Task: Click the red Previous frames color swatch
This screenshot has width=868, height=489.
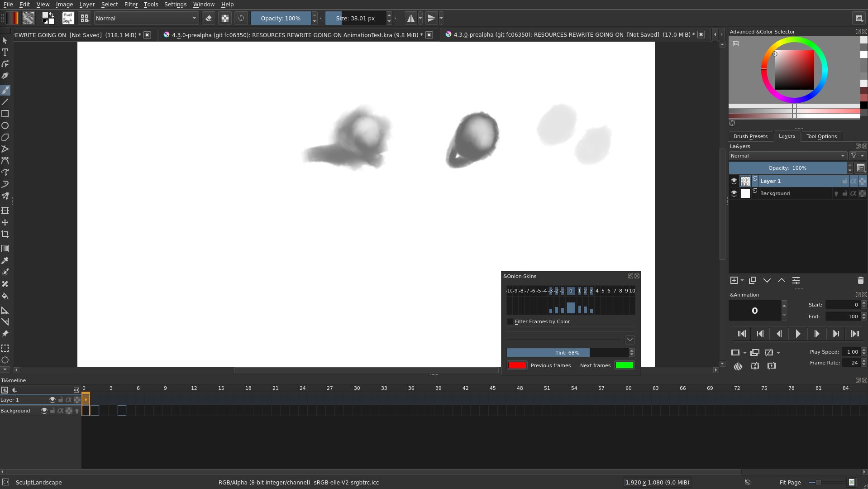Action: click(517, 365)
